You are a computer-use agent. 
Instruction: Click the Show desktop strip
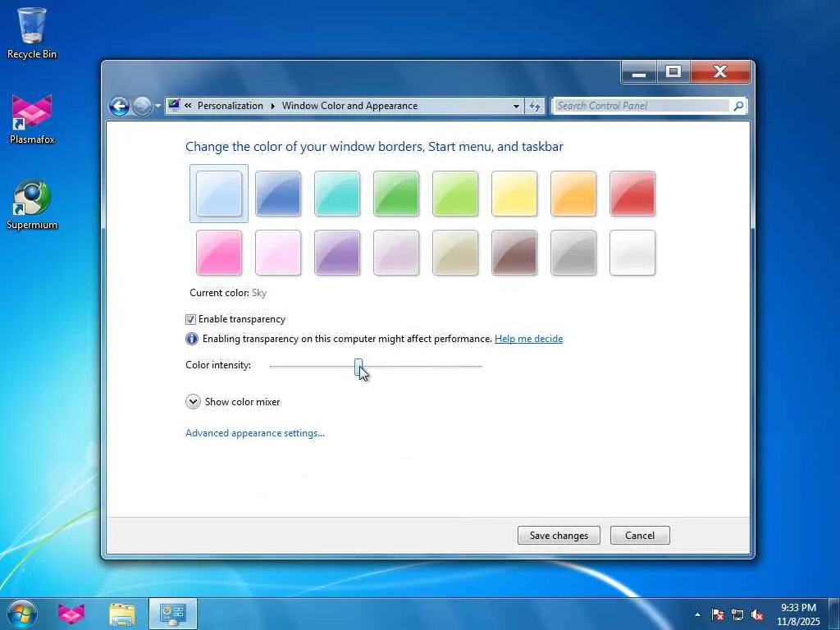(834, 614)
